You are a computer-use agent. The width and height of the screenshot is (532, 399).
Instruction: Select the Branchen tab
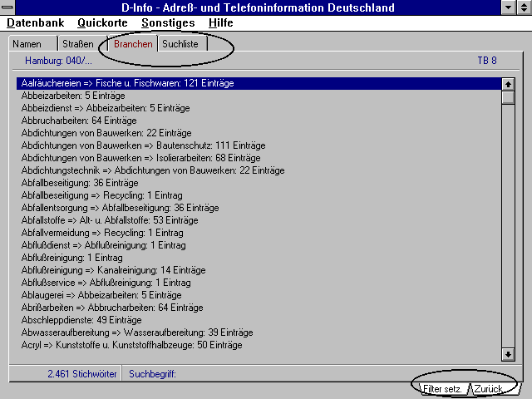coord(133,43)
